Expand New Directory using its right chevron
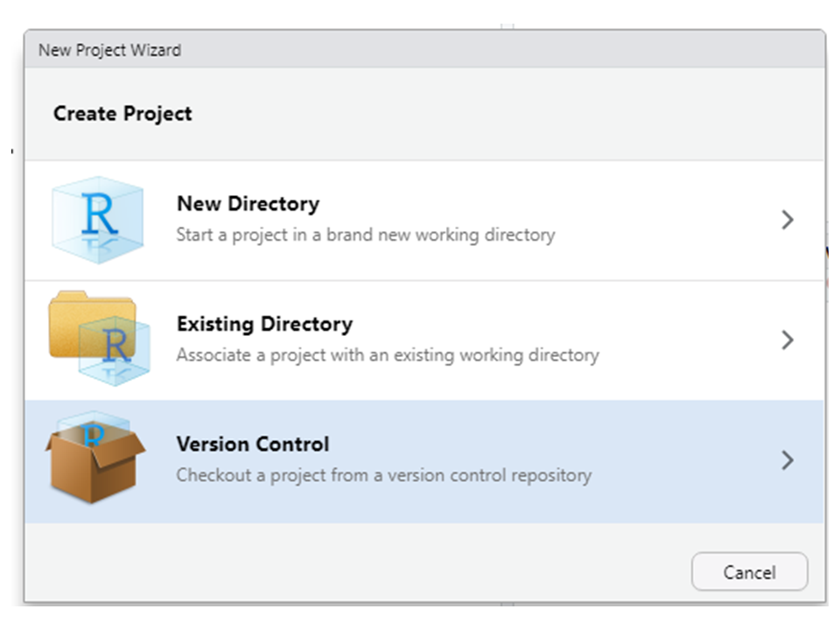Viewport: 840px width, 630px height. point(787,220)
